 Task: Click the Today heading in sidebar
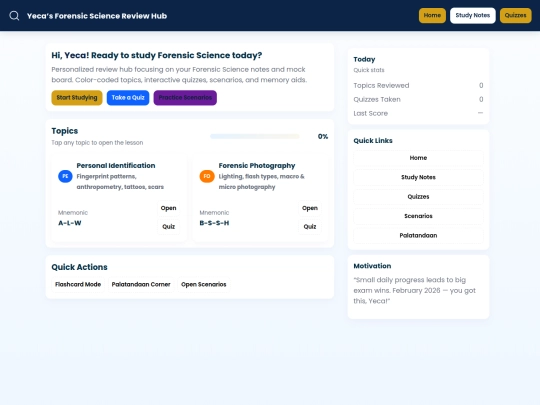364,59
